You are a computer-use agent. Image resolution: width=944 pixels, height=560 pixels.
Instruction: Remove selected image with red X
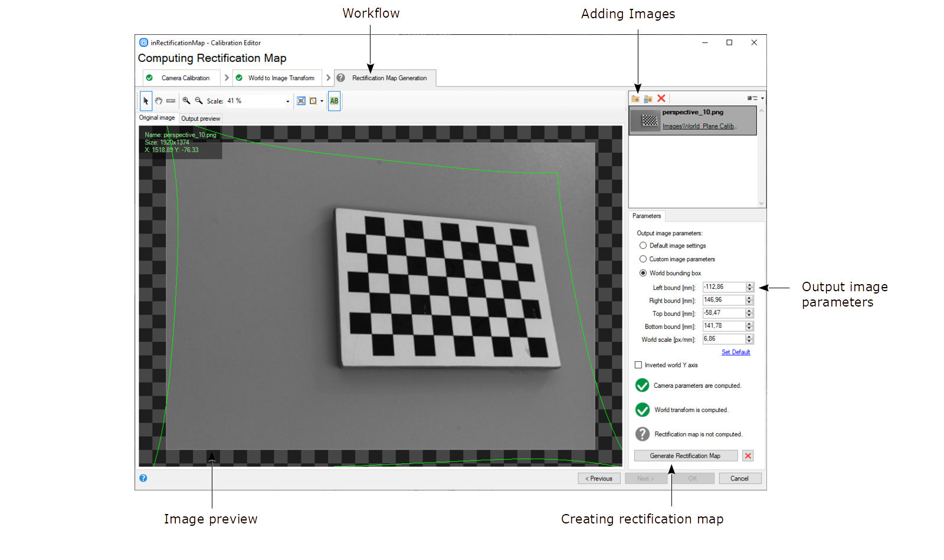[x=661, y=98]
